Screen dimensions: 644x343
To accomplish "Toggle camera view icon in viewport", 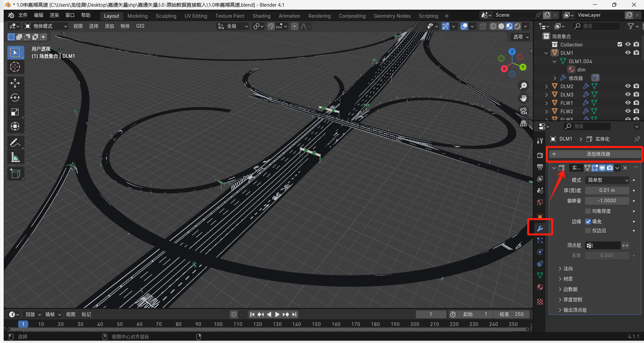I will click(523, 111).
